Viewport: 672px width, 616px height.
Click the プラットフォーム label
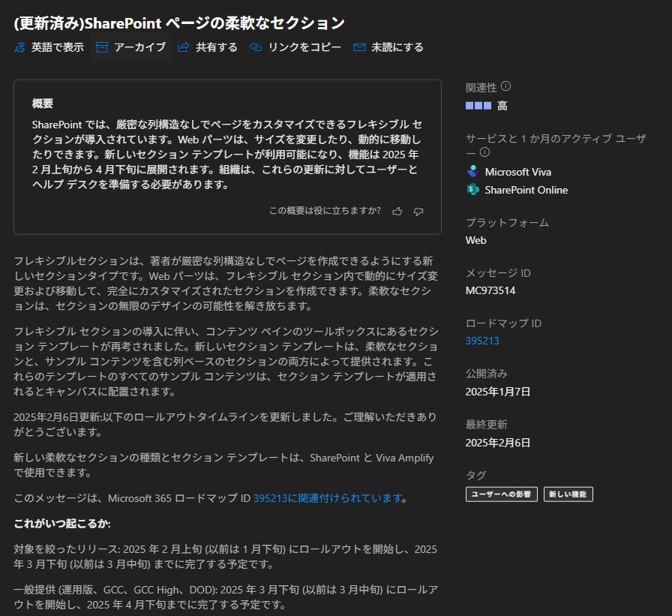[507, 223]
